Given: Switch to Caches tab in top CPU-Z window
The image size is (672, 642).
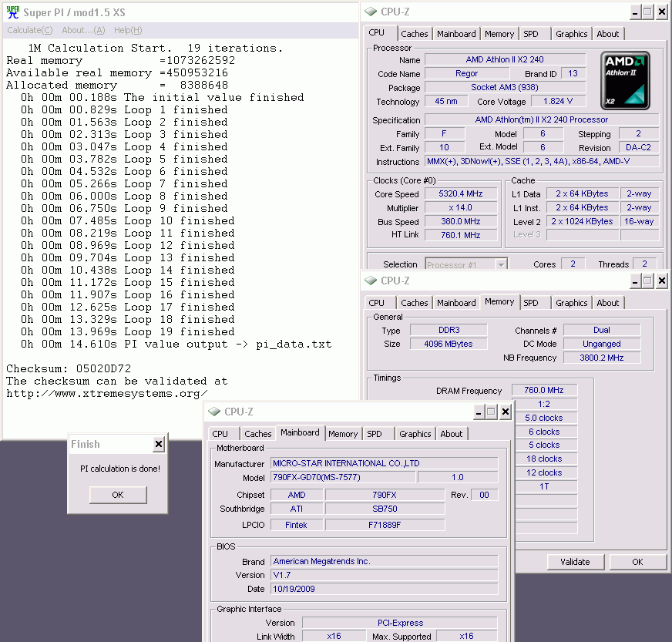Looking at the screenshot, I should click(x=414, y=34).
